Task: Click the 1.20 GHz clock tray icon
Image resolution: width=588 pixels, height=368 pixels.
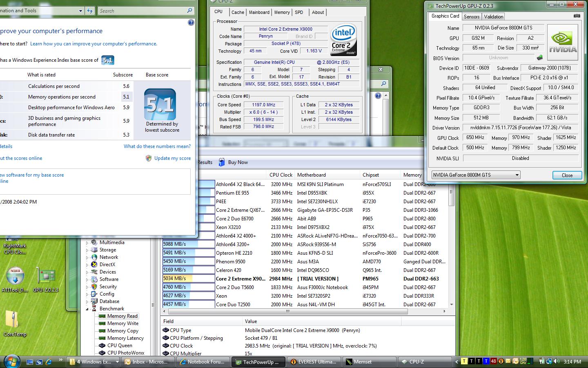Action: click(523, 361)
